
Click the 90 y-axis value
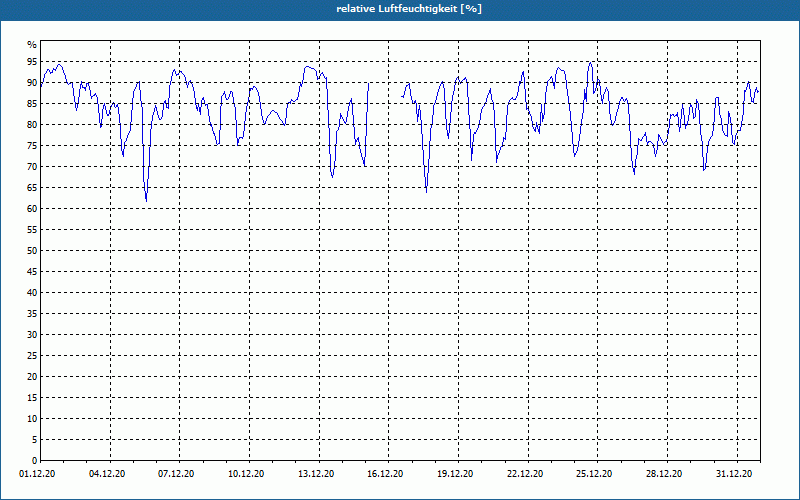[x=32, y=83]
